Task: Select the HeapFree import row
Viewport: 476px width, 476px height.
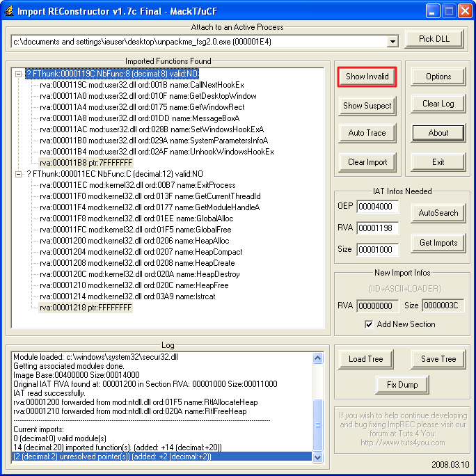Action: (134, 285)
